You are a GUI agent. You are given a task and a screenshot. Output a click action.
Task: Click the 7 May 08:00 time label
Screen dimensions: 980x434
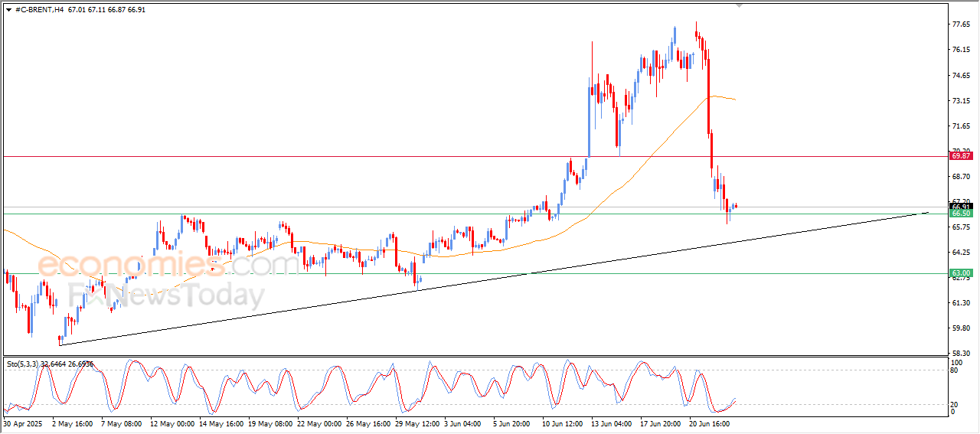click(x=121, y=423)
